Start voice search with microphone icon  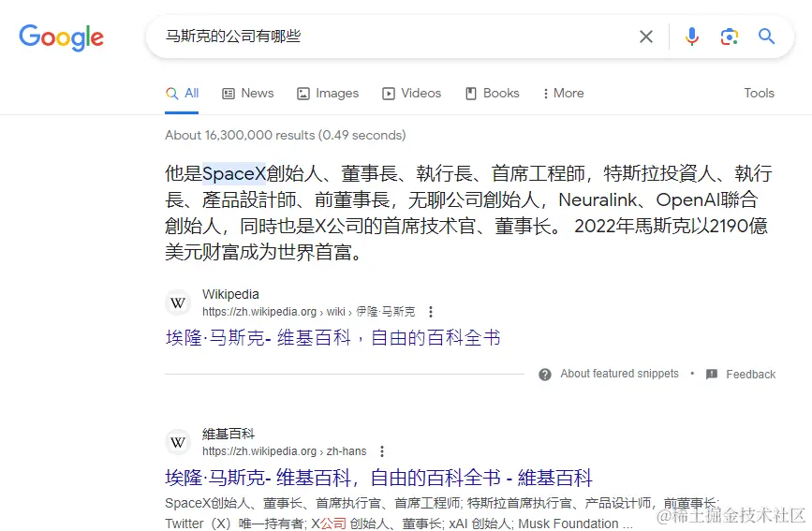(691, 37)
